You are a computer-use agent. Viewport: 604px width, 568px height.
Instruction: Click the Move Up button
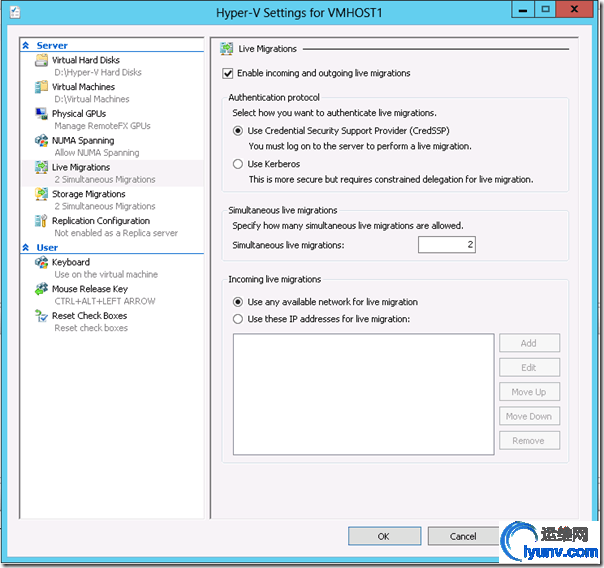[x=529, y=392]
